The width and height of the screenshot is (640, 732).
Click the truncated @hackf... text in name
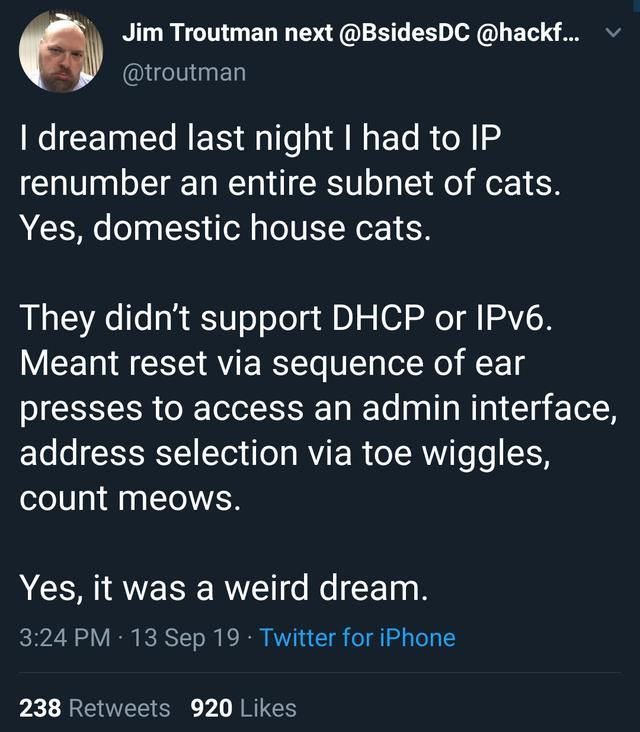tap(528, 33)
